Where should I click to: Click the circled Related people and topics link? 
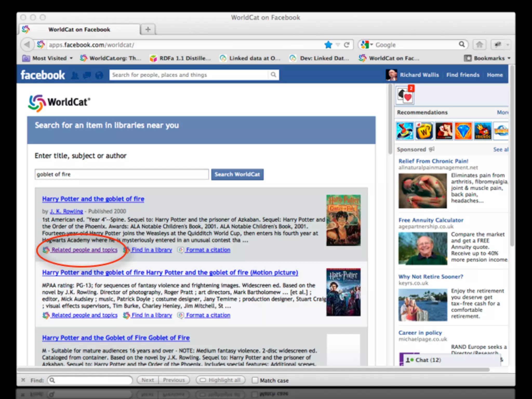84,250
